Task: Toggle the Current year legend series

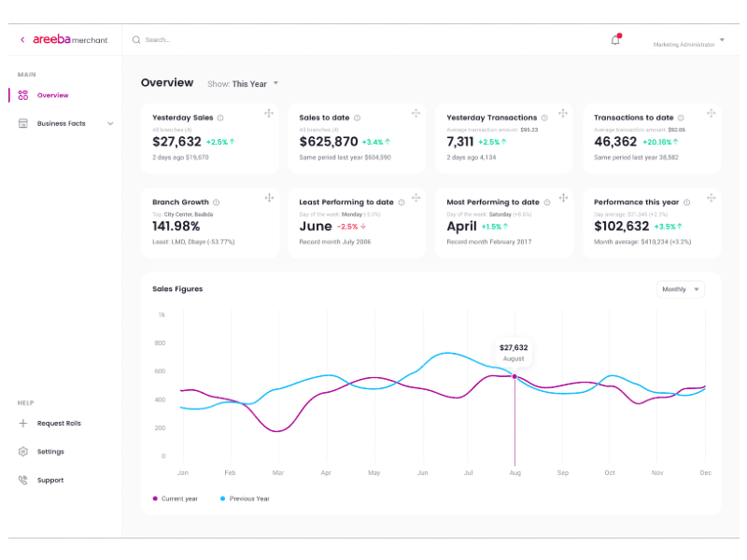Action: coord(176,498)
